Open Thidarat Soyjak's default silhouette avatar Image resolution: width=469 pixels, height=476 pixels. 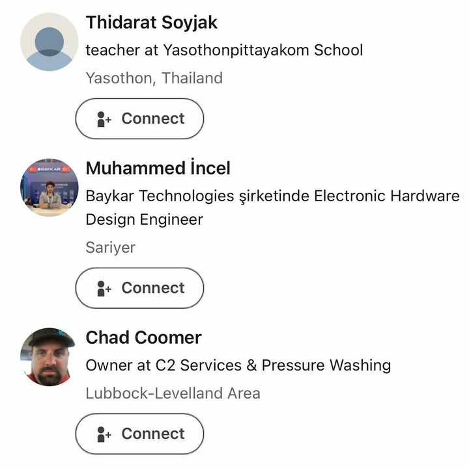[x=50, y=42]
